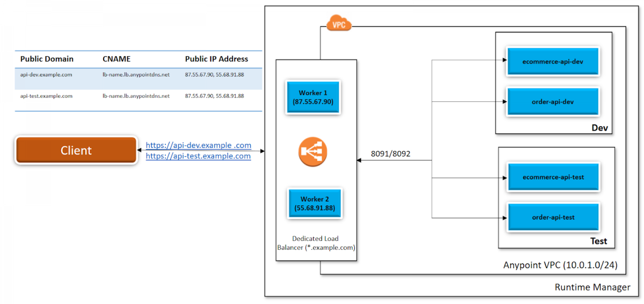This screenshot has height=304, width=644.
Task: Click the 8091/8092 port label
Action: point(391,154)
